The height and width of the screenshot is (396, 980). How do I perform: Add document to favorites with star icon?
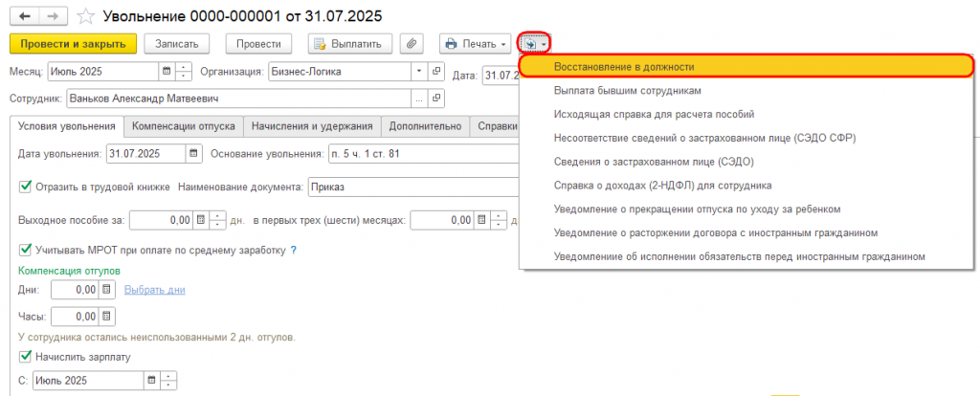pyautogui.click(x=87, y=15)
